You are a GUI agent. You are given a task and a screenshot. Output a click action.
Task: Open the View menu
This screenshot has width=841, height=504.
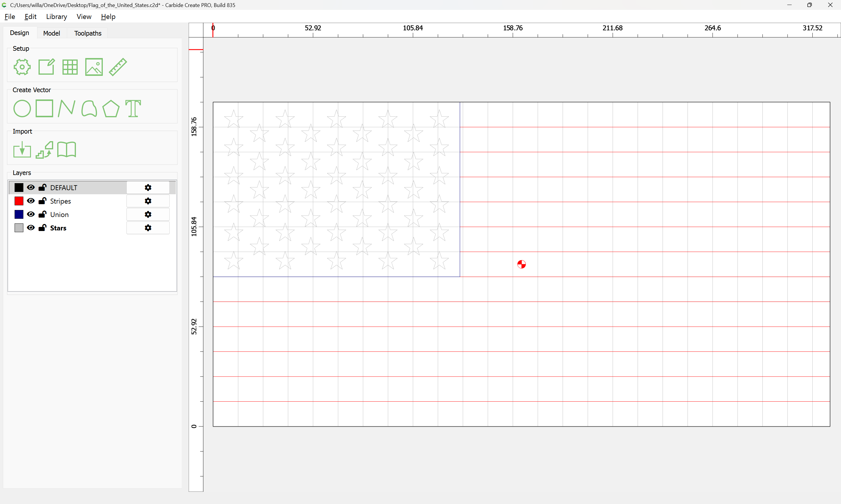(84, 17)
